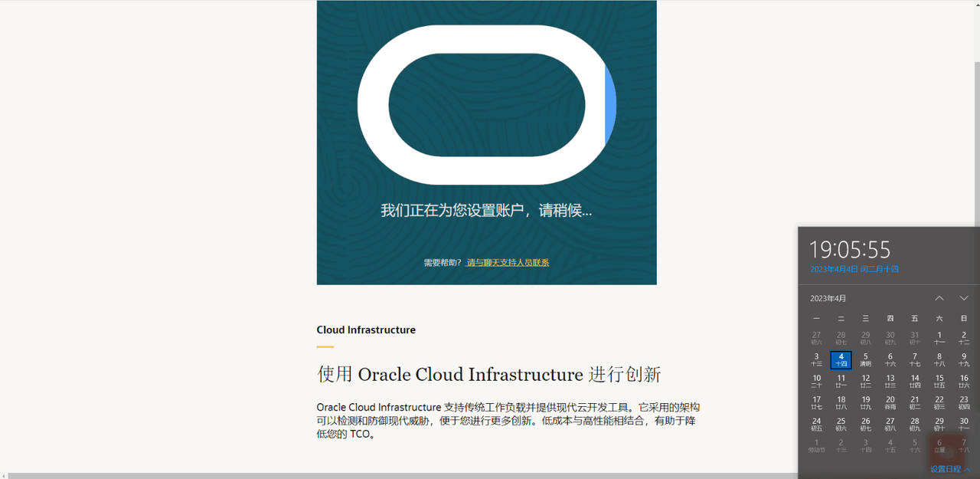This screenshot has width=980, height=479.
Task: Pick greyed March 31 初十 date
Action: coord(914,338)
